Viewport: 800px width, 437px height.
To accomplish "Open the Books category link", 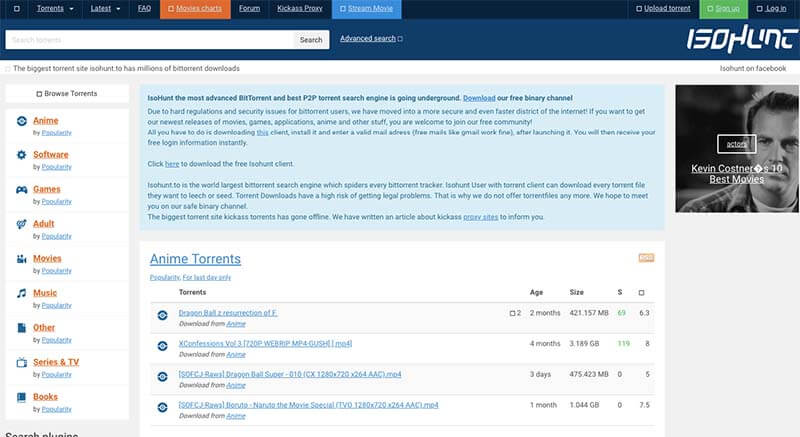I will (x=45, y=397).
